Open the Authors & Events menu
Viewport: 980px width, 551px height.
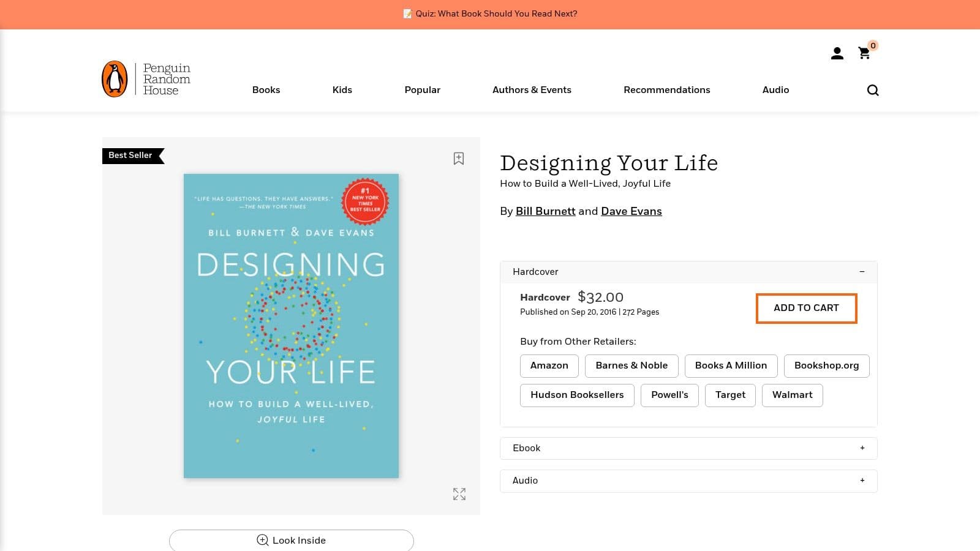pos(532,90)
